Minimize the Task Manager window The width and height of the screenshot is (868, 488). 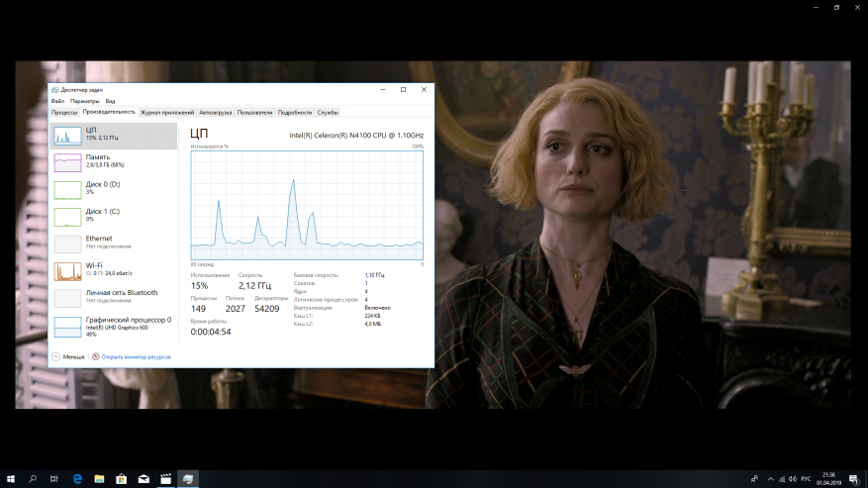pyautogui.click(x=382, y=89)
